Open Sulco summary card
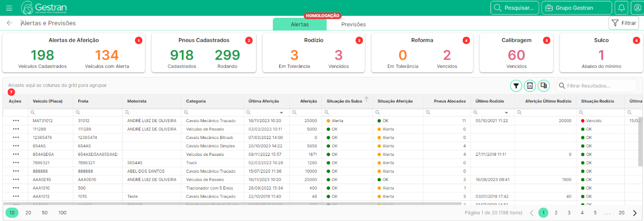 pos(601,53)
